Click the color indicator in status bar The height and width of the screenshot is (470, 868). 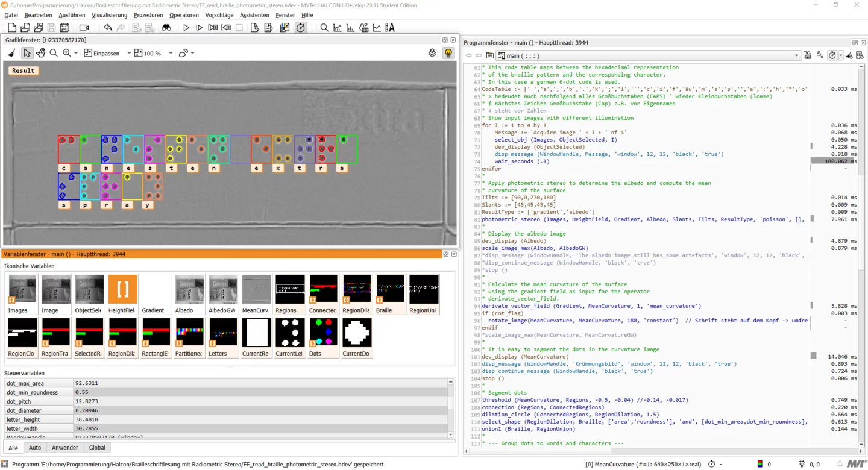(x=759, y=464)
